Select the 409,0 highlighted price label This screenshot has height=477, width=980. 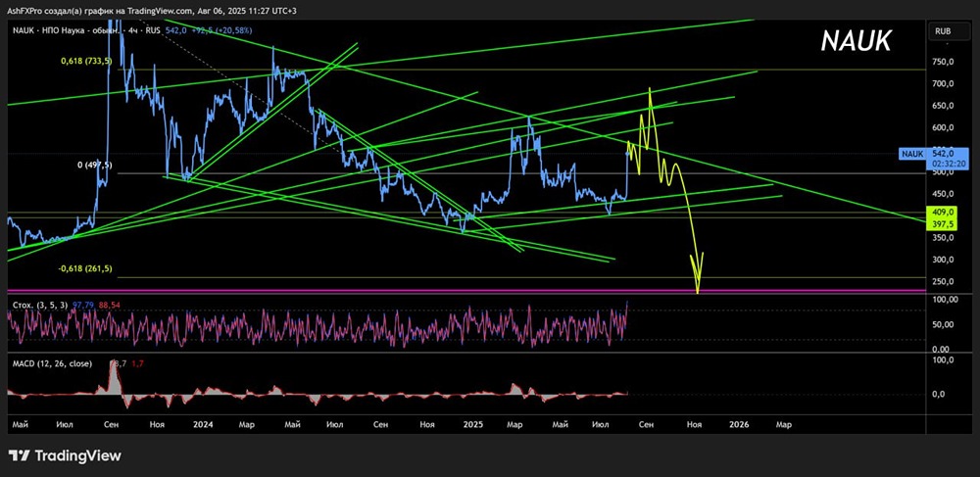(x=942, y=212)
